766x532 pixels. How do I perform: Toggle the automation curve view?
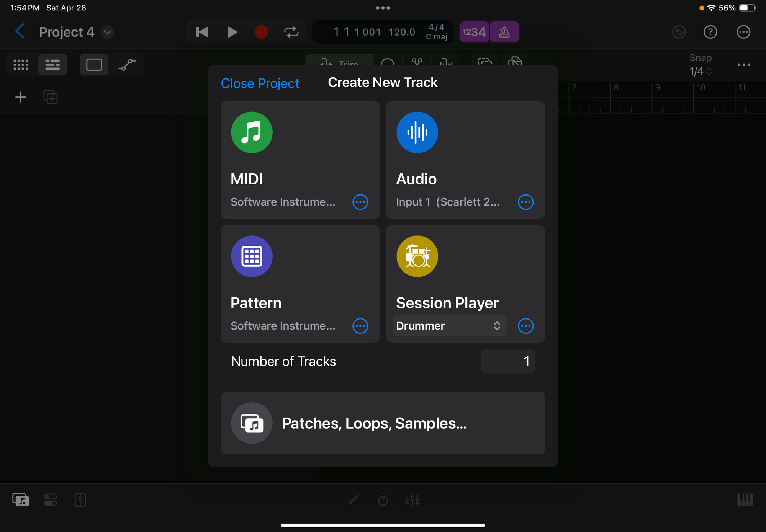(x=127, y=64)
